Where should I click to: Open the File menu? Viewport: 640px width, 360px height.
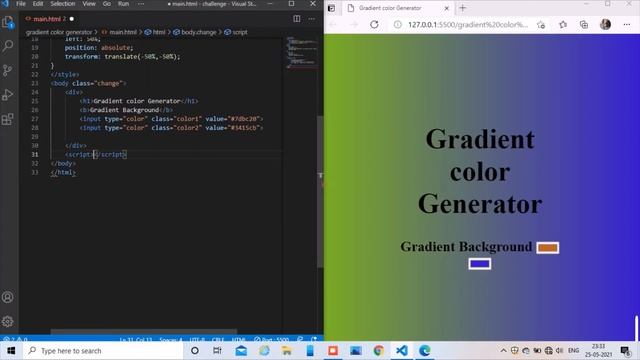pyautogui.click(x=21, y=4)
